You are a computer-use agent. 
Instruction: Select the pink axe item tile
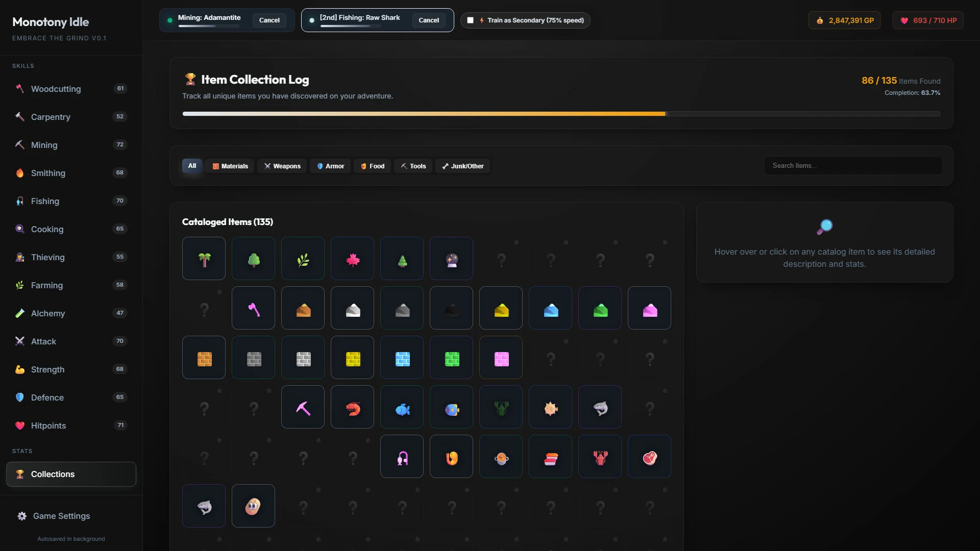[253, 308]
